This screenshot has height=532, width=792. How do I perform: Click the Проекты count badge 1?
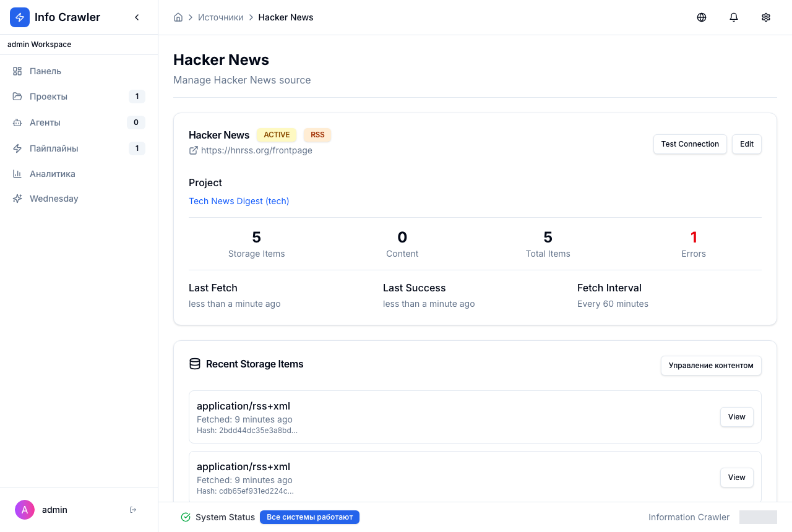[x=137, y=97]
